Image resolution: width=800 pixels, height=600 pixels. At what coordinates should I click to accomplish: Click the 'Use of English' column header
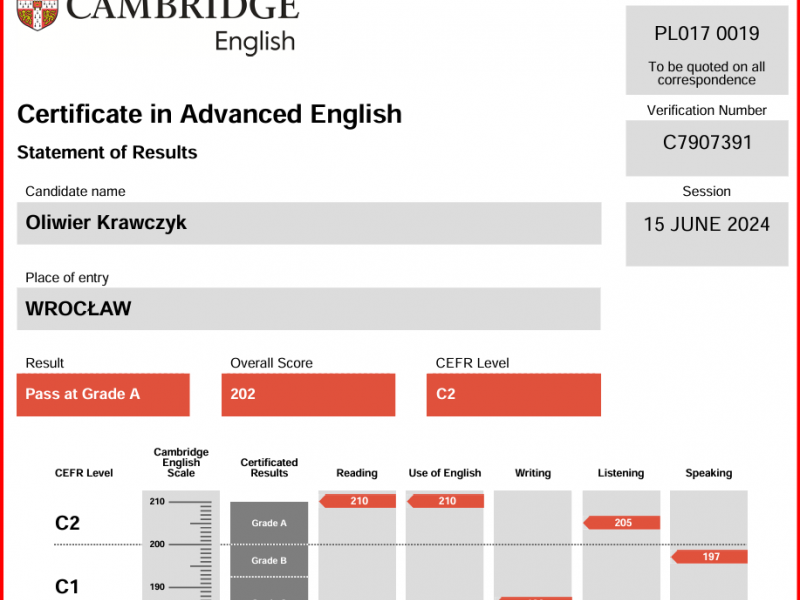(x=445, y=473)
